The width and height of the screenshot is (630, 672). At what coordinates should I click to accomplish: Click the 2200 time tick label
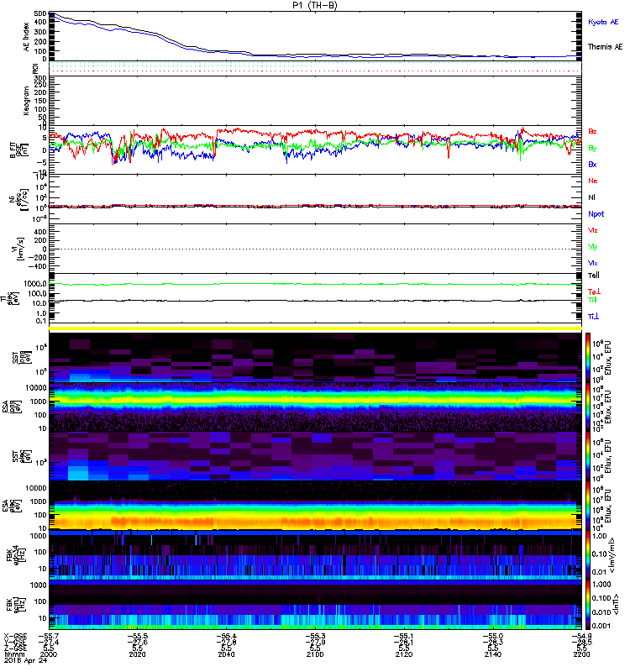click(581, 654)
